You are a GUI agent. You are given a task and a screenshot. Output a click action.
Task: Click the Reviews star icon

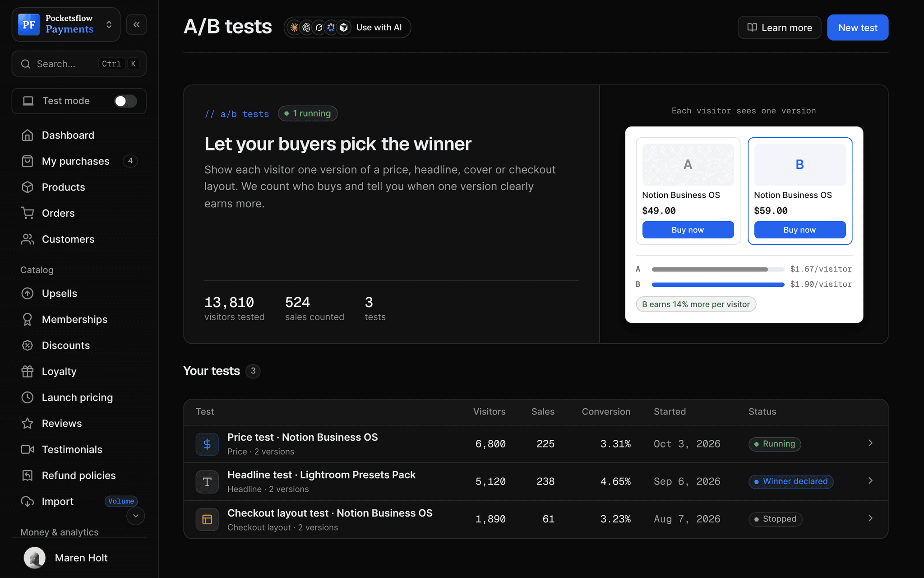click(28, 424)
